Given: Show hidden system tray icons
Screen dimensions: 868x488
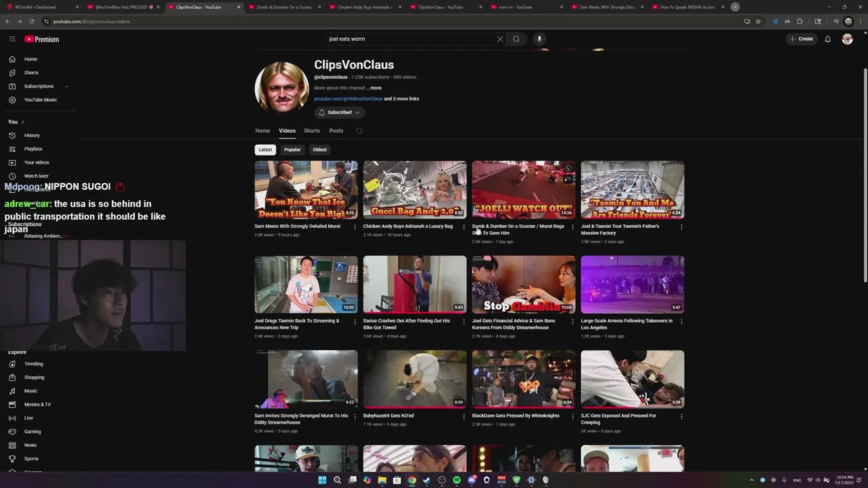Looking at the screenshot, I should 751,480.
